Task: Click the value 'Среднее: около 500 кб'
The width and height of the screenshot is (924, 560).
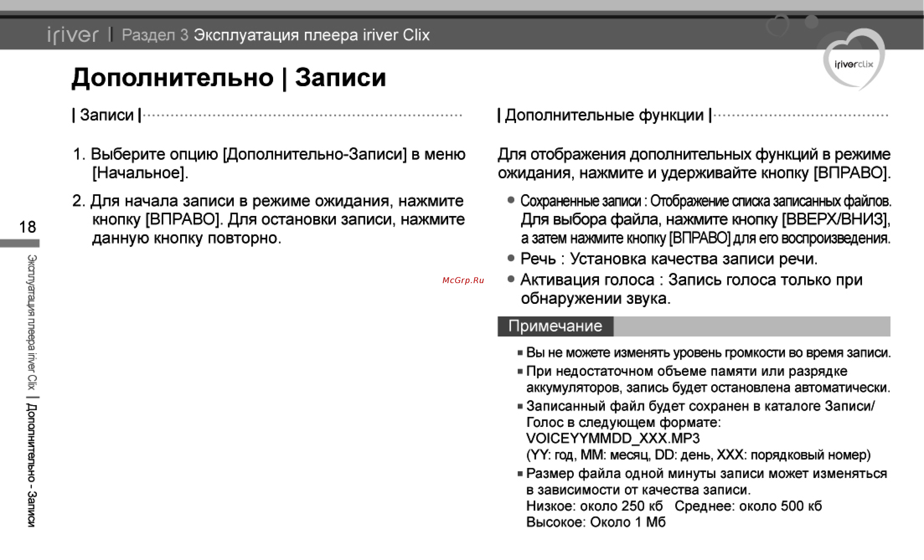Action: point(748,506)
